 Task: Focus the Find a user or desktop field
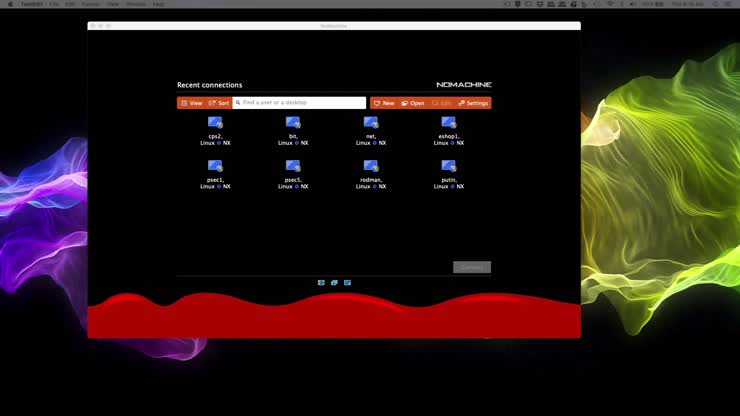(x=299, y=102)
